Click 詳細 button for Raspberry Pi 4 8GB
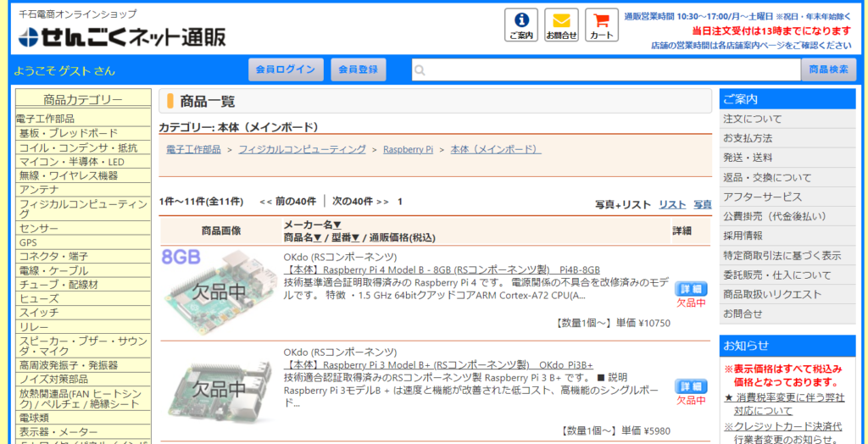The width and height of the screenshot is (868, 444). 691,288
